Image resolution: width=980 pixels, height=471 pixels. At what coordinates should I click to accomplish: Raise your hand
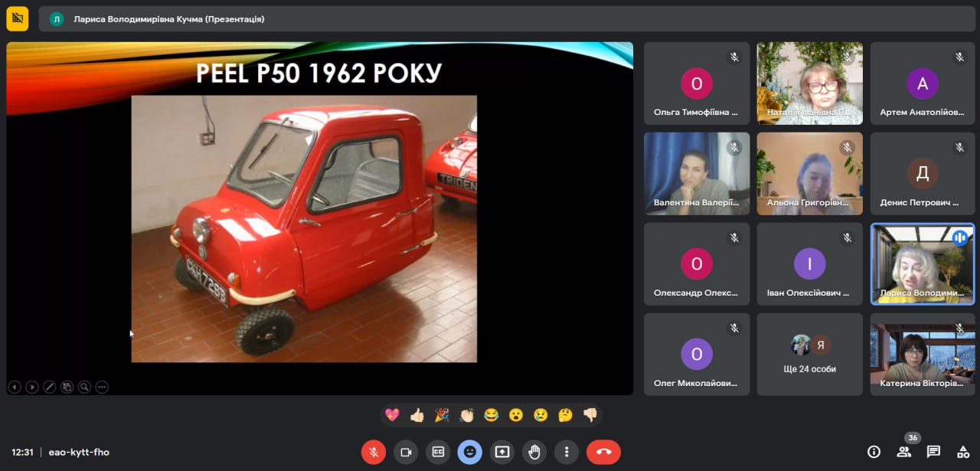coord(534,452)
